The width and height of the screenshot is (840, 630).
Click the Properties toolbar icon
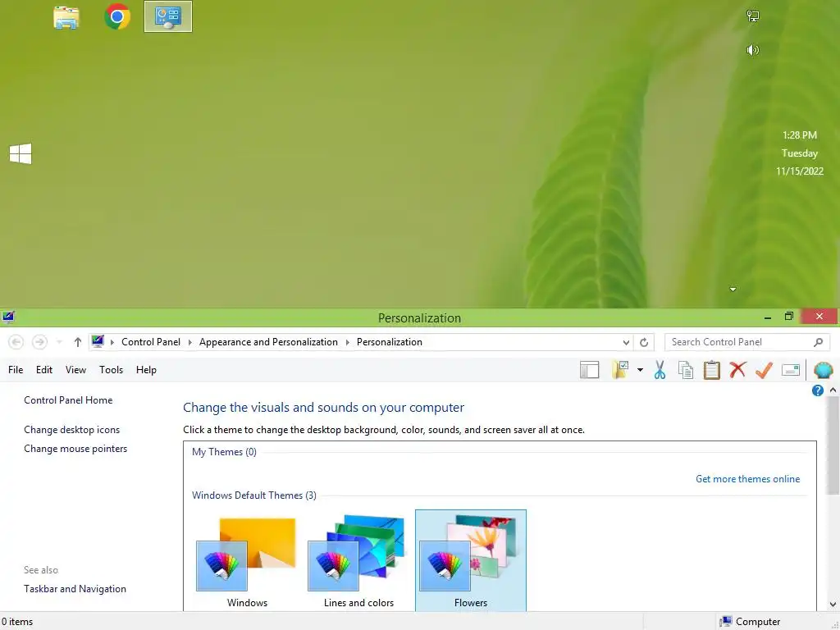click(x=791, y=370)
